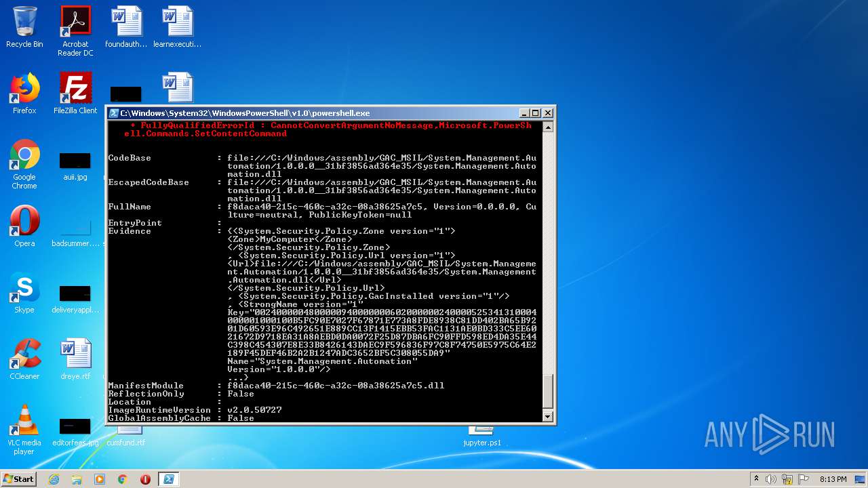Click the Location property label

tap(130, 402)
